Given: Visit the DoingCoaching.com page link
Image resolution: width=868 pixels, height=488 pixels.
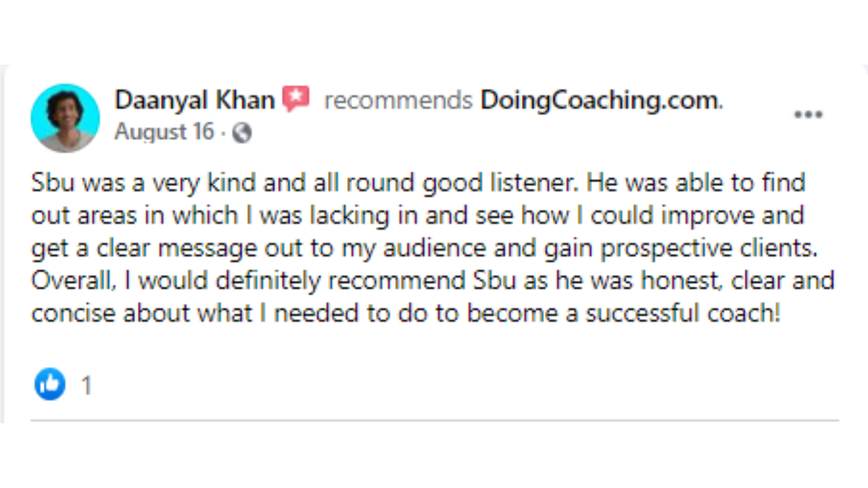Looking at the screenshot, I should tap(601, 100).
